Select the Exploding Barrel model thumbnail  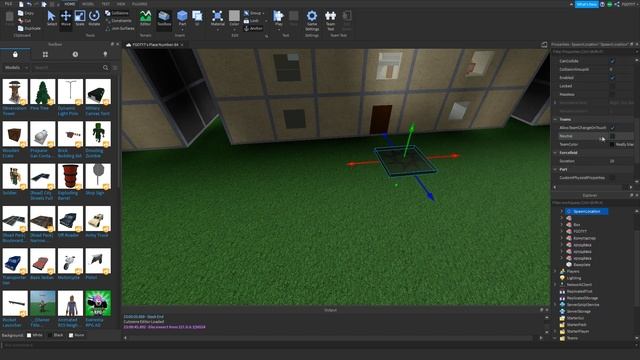click(70, 176)
